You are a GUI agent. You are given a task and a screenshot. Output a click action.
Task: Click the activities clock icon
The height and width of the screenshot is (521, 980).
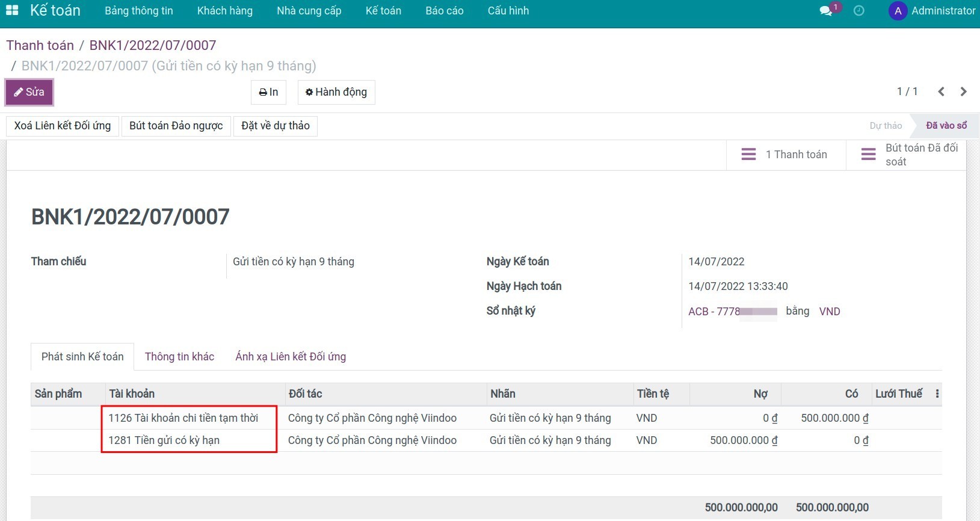pos(859,11)
